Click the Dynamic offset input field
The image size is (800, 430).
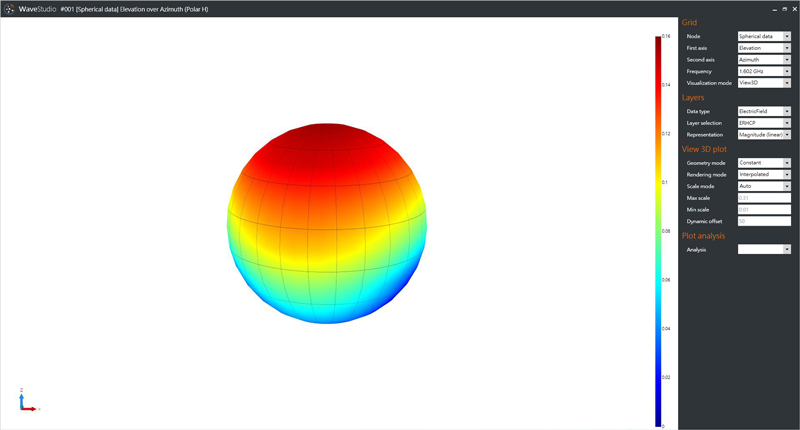coord(763,221)
